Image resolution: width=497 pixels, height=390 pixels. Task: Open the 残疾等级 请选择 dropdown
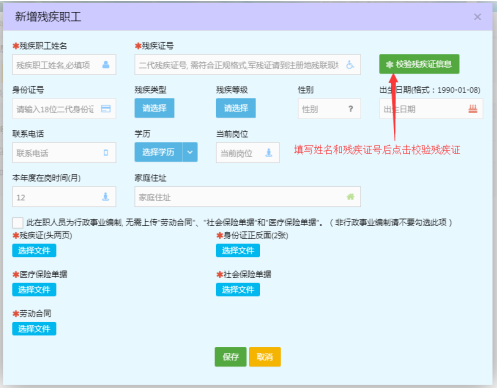[x=236, y=108]
